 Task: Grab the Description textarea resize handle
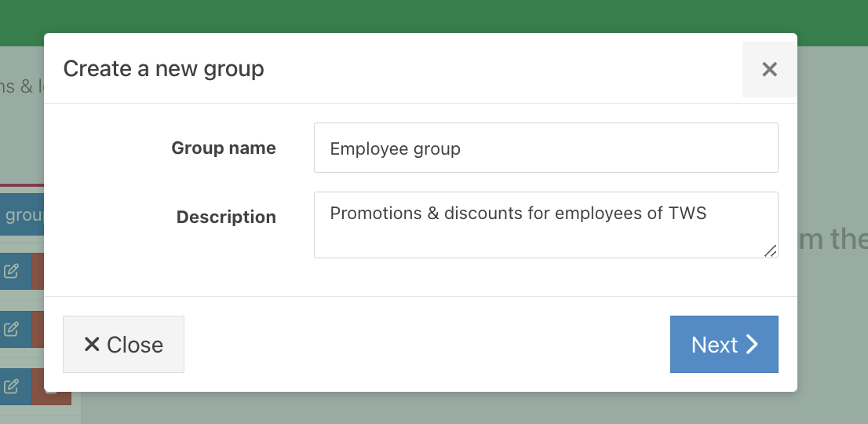771,250
